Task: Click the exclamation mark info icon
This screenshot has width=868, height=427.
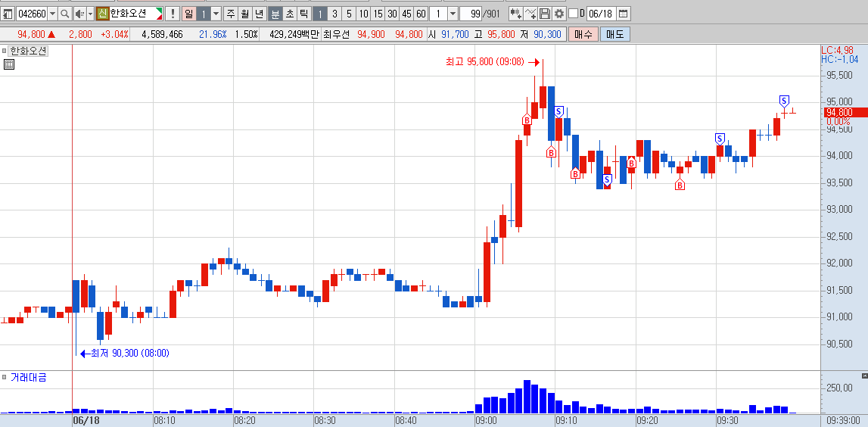Action: [172, 14]
